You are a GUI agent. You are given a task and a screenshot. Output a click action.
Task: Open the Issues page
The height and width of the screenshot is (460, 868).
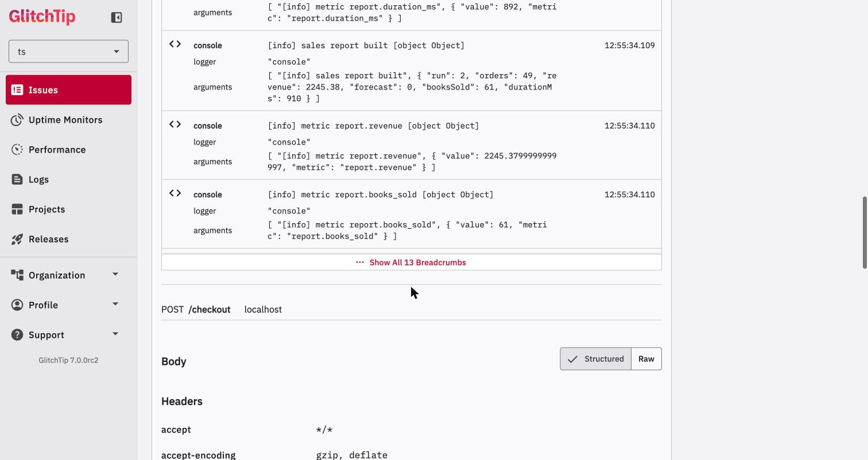tap(68, 90)
